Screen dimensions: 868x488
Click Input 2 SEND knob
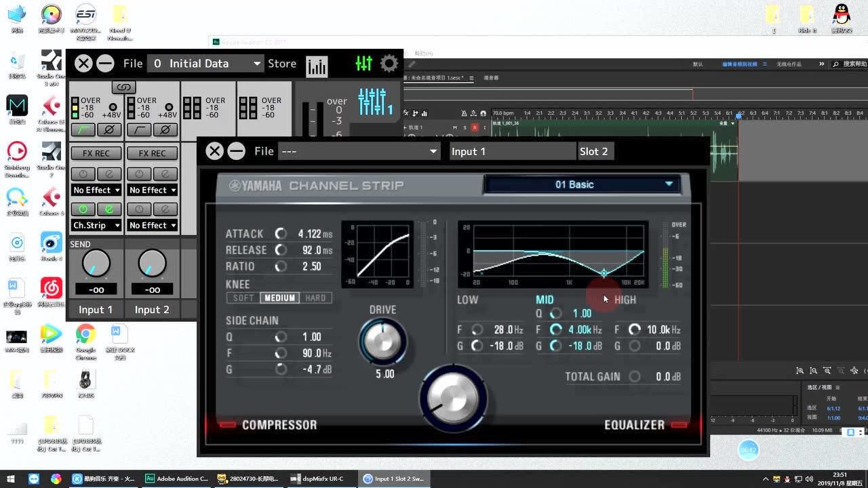(153, 263)
